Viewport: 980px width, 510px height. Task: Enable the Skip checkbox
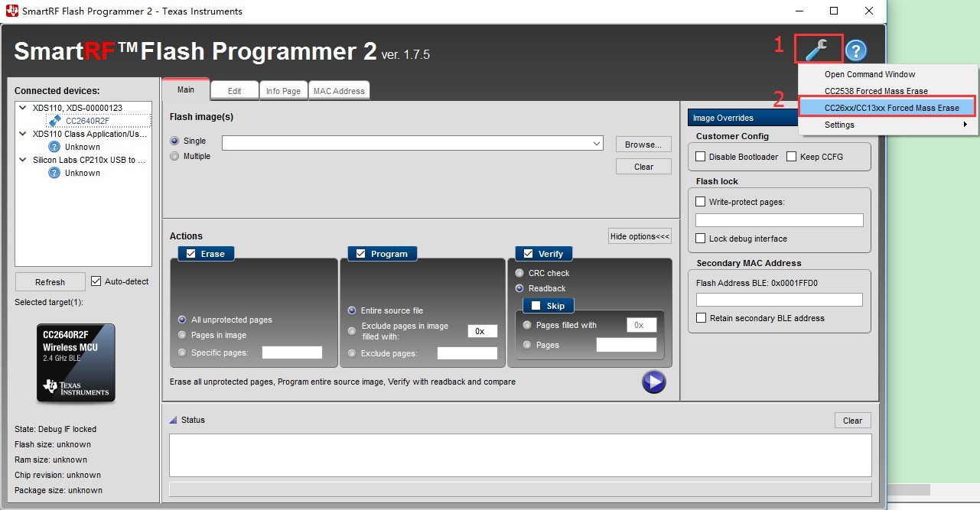[x=536, y=306]
